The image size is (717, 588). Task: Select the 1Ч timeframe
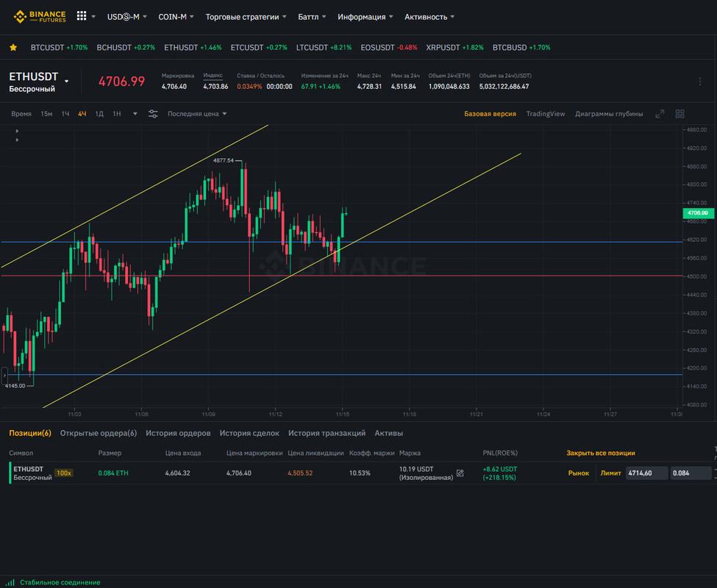(65, 114)
